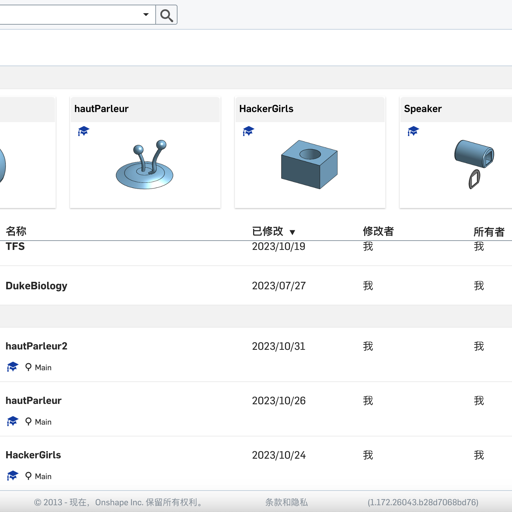
Task: Click the 2023/10/26 date for hautParleur
Action: click(x=278, y=401)
